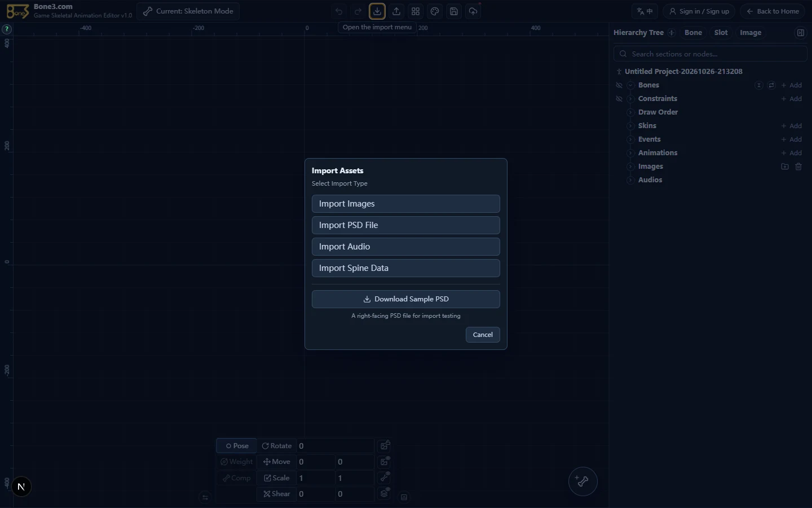Cancel the Import Assets dialog
Viewport: 812px width, 508px height.
tap(483, 335)
